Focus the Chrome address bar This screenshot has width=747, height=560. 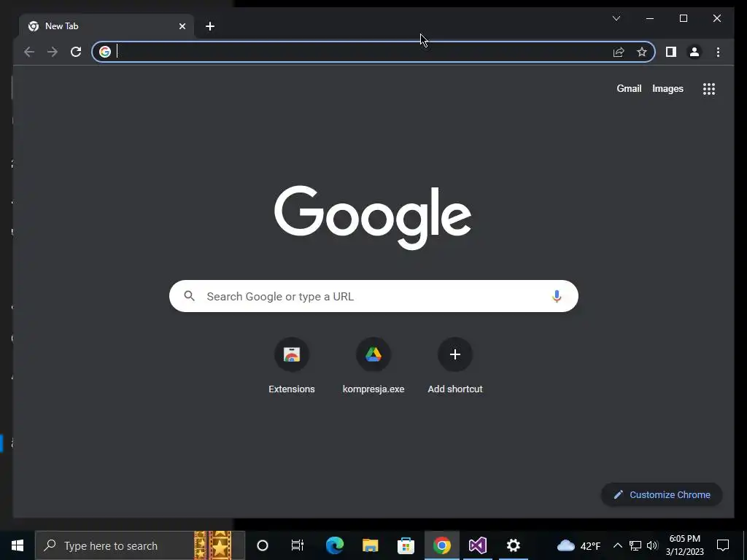[x=373, y=52]
